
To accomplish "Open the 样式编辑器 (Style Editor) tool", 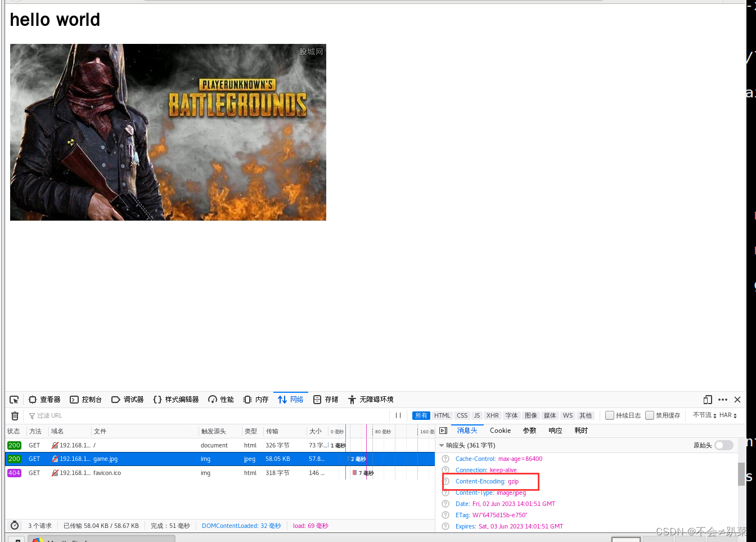I will coord(176,400).
